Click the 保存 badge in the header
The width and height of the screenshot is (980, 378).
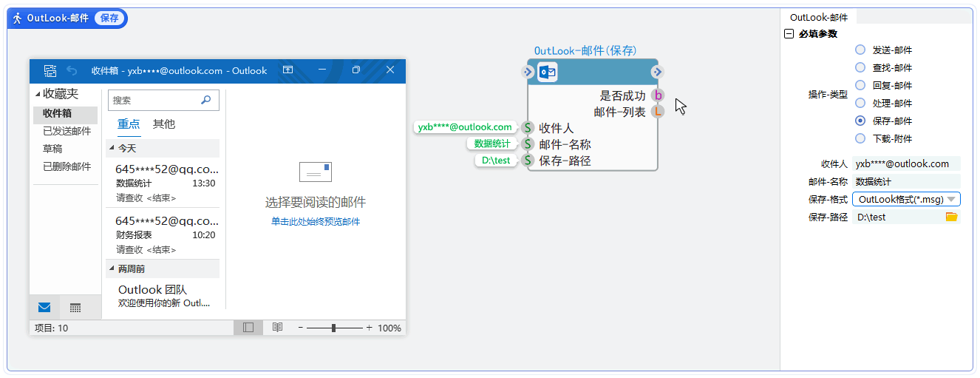click(109, 18)
